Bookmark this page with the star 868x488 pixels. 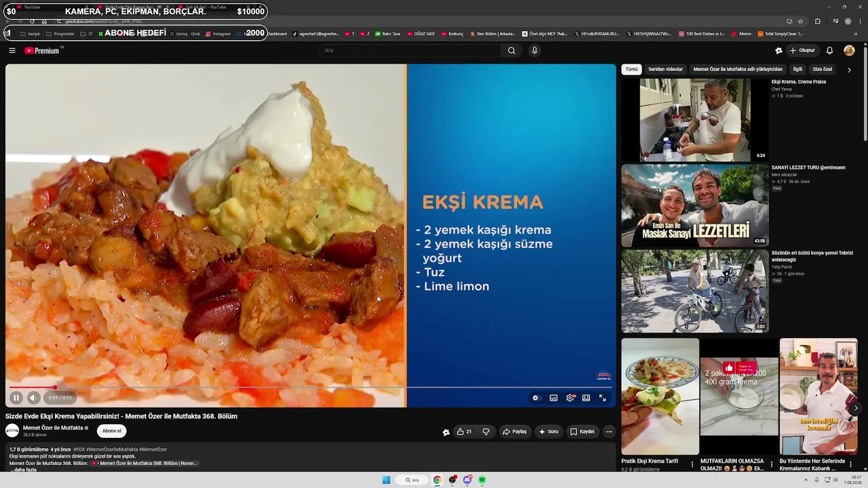[x=800, y=21]
